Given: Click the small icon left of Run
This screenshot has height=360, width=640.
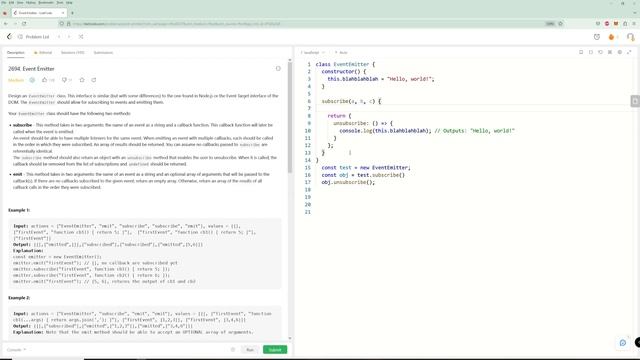Looking at the screenshot, I should pyautogui.click(x=233, y=350).
